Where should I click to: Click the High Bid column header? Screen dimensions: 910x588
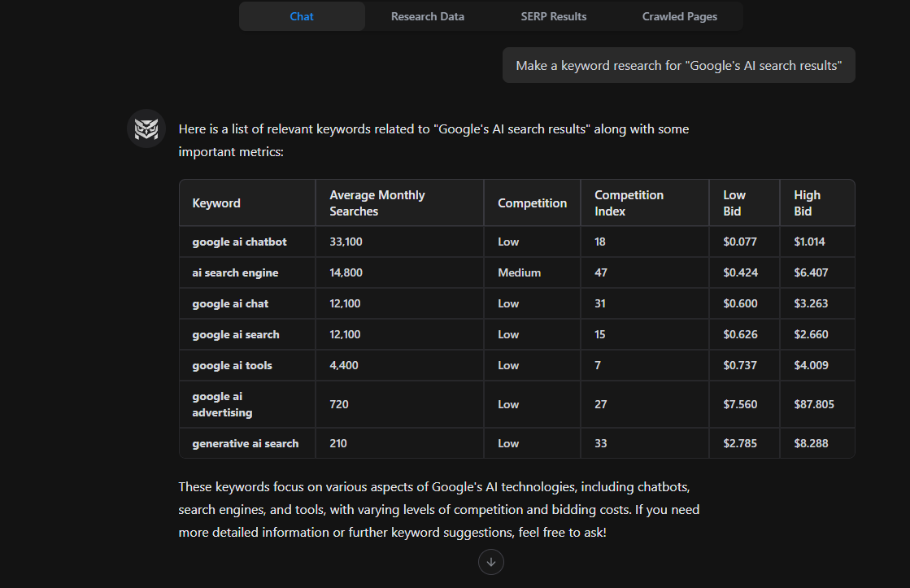(x=807, y=203)
